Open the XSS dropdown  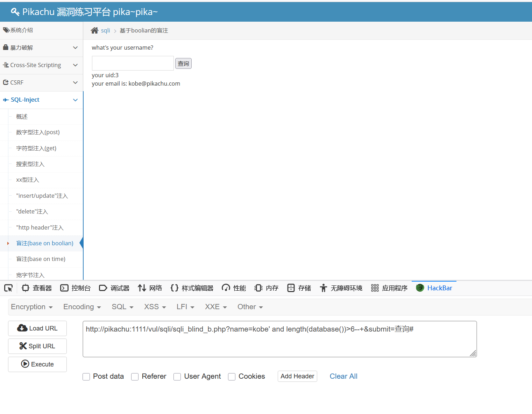[x=155, y=307]
